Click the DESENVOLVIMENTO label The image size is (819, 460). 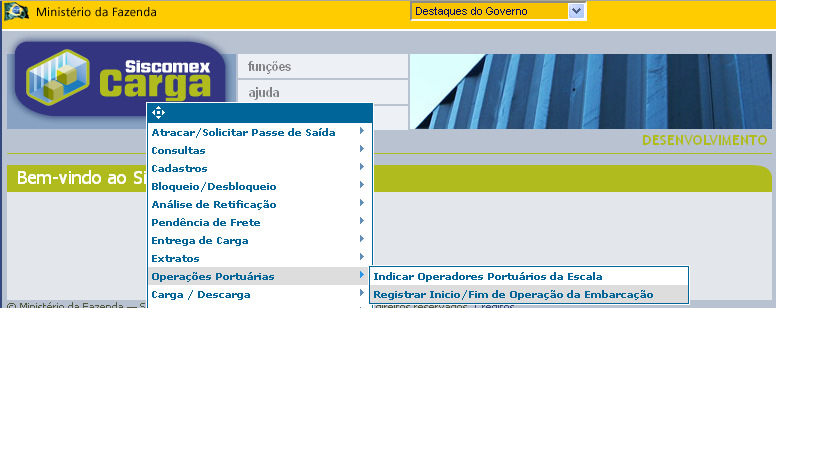pos(704,140)
